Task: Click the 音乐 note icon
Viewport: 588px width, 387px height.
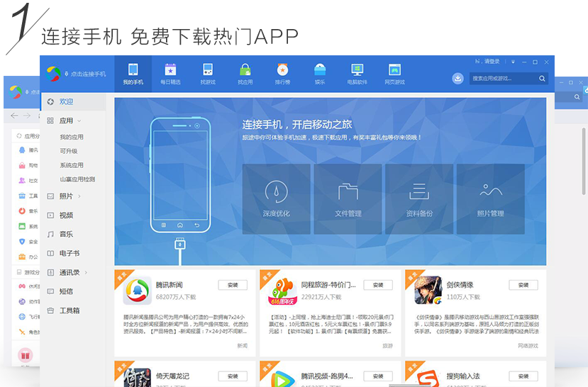Action: [50, 234]
